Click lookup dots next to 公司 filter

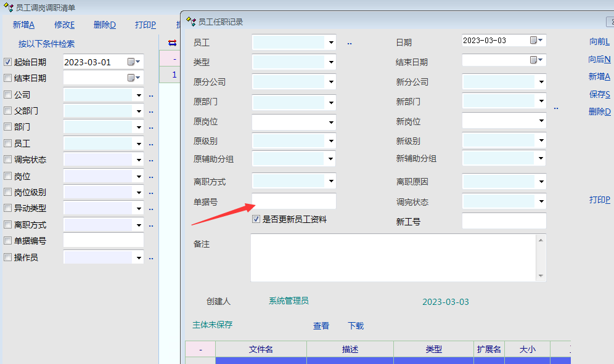point(151,95)
